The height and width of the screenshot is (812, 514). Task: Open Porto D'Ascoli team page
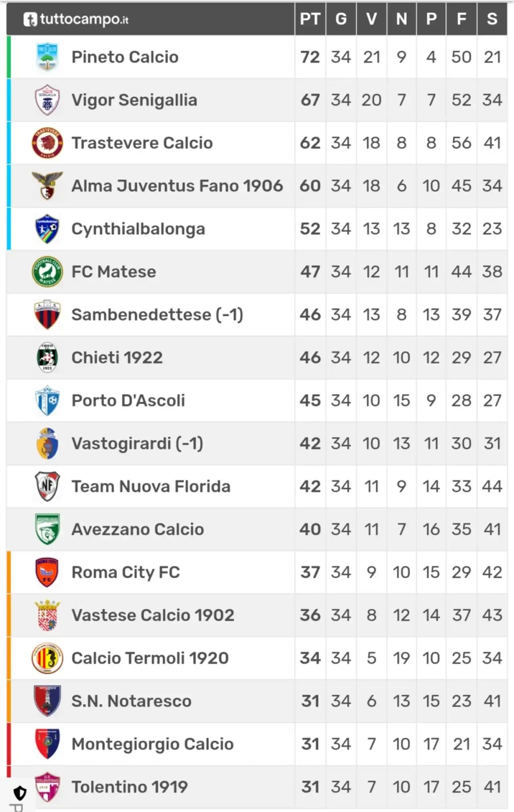click(128, 401)
